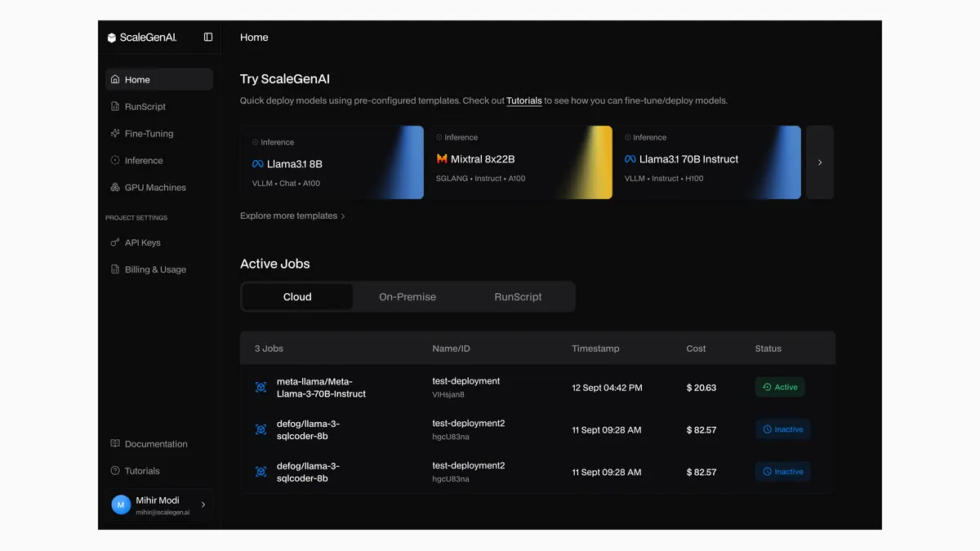Image resolution: width=980 pixels, height=551 pixels.
Task: Click the GPU Machines cubes icon
Action: click(x=115, y=187)
